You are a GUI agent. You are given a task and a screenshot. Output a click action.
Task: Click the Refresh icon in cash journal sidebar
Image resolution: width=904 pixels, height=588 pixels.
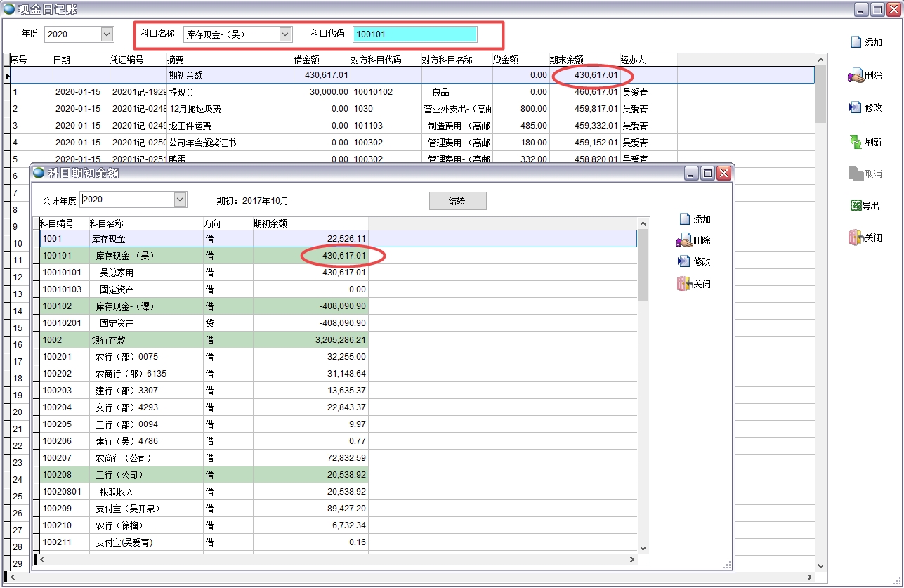click(856, 141)
